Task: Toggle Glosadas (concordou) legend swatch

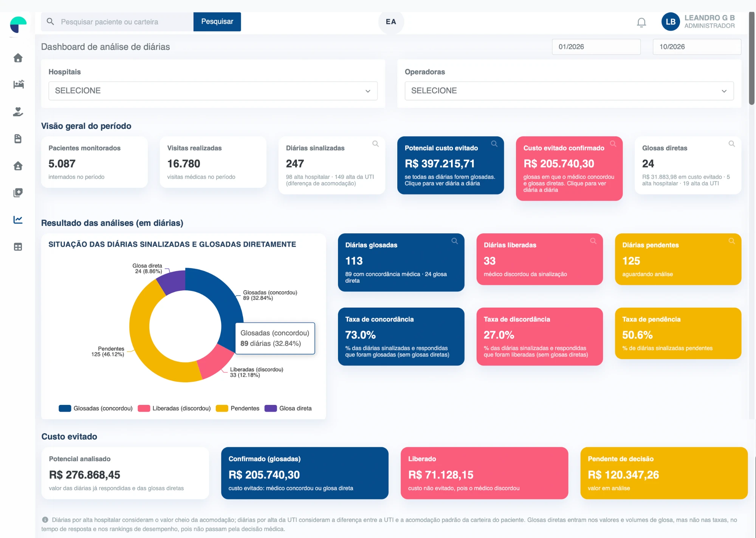Action: point(65,408)
